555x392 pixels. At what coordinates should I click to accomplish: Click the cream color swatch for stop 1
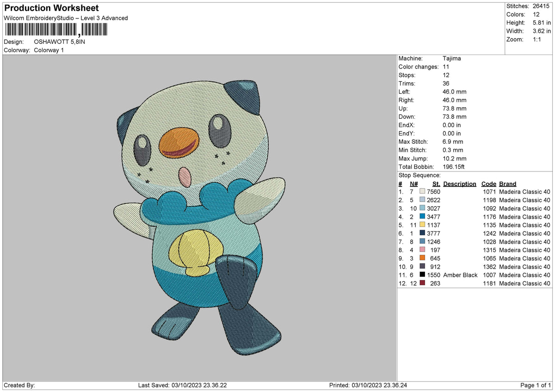(422, 192)
